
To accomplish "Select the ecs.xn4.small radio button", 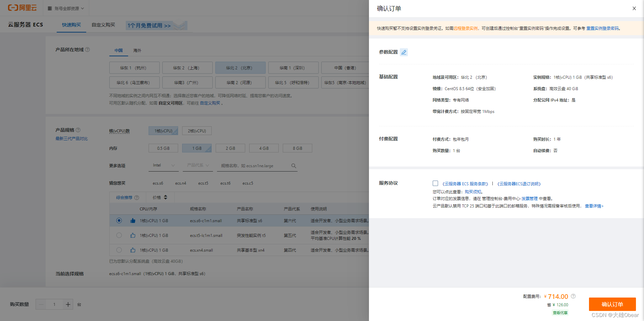I will (119, 250).
